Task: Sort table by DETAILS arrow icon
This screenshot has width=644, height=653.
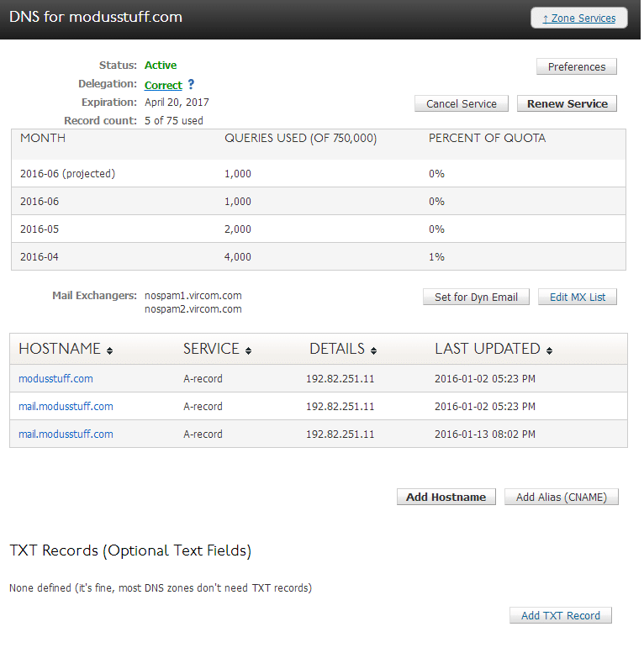Action: 373,350
